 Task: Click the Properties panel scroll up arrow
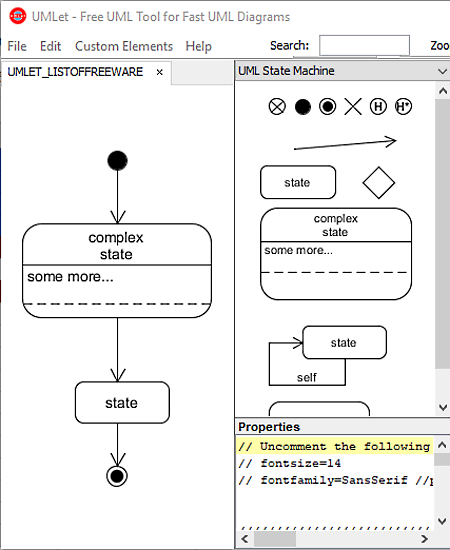(442, 445)
